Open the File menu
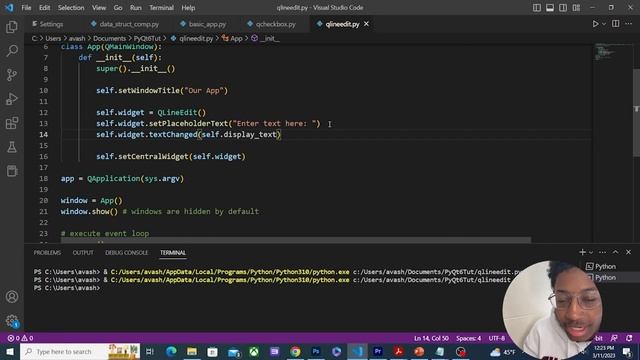This screenshot has width=640, height=360. (26, 8)
